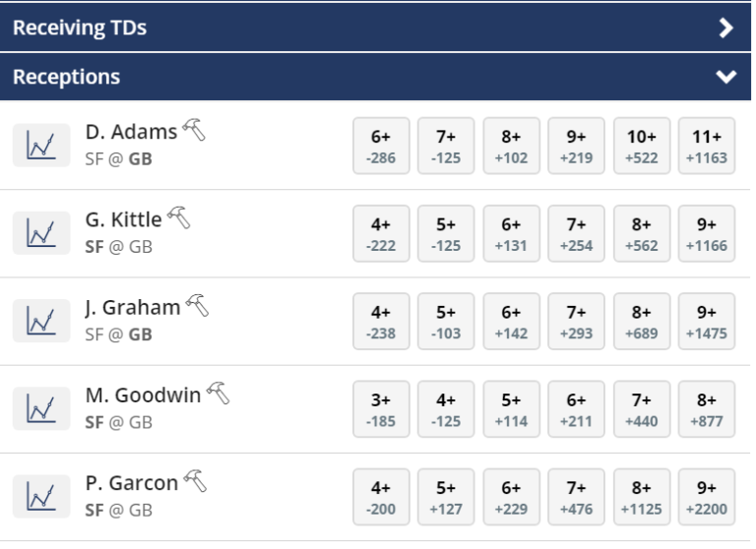Open the chart icon for D. Adams
Screen dimensions: 756x549
point(41,145)
